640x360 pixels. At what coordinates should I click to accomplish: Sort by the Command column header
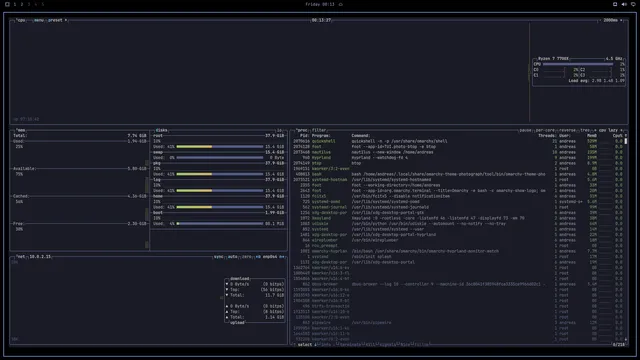(x=360, y=136)
